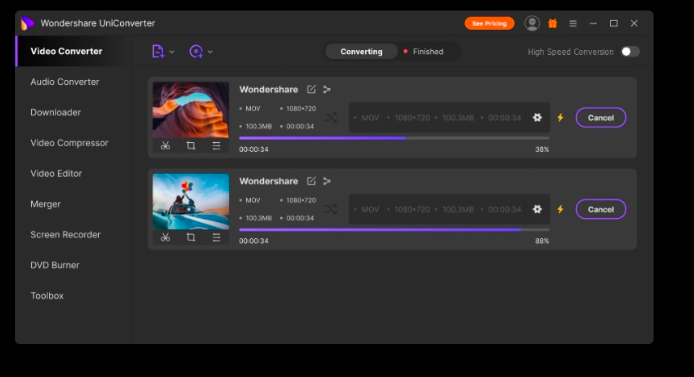
Task: Cancel the conversion at 88%
Action: pos(601,209)
